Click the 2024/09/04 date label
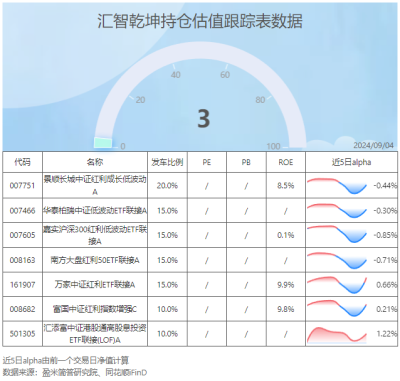Image resolution: width=400 pixels, height=381 pixels. coord(373,145)
